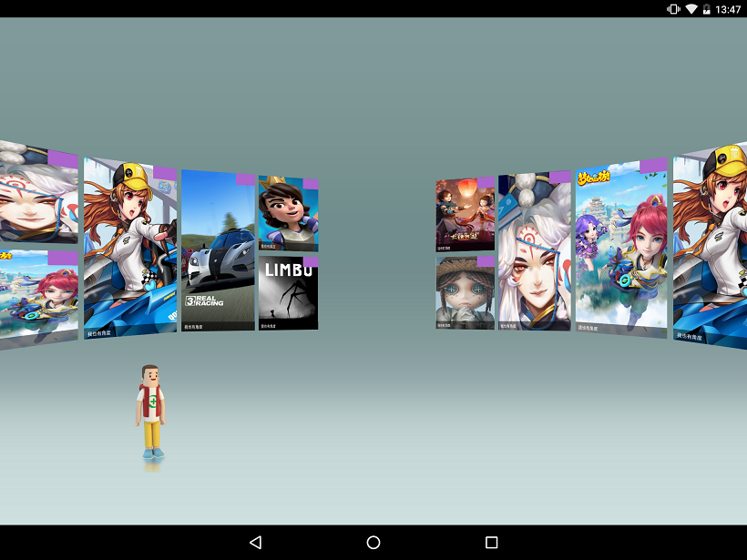Tap the Android Home circle button
Screen dimensions: 747x560
373,543
